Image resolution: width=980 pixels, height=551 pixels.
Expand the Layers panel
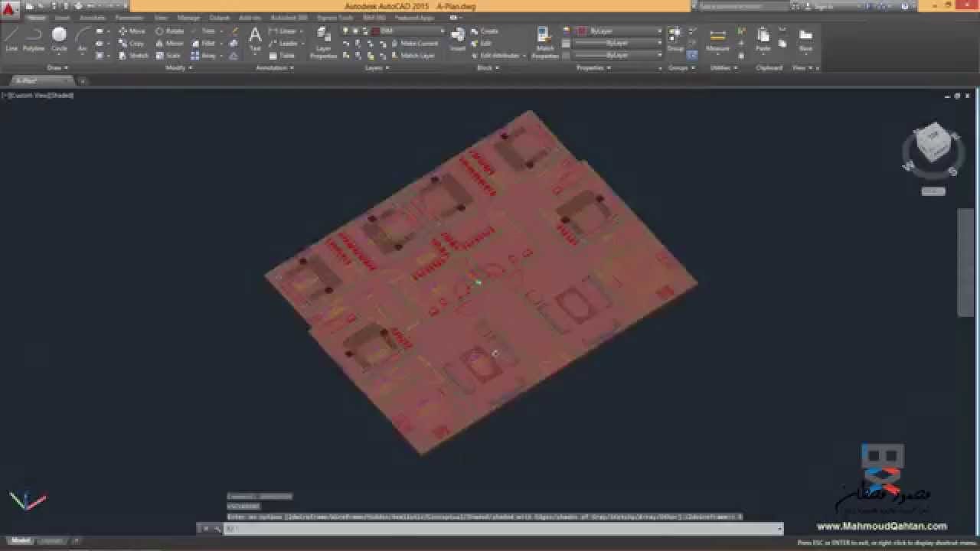[x=376, y=68]
